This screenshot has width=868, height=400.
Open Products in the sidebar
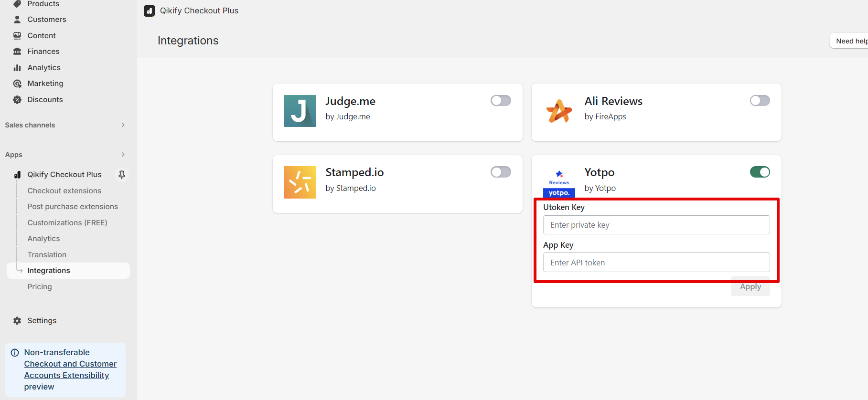[x=43, y=4]
